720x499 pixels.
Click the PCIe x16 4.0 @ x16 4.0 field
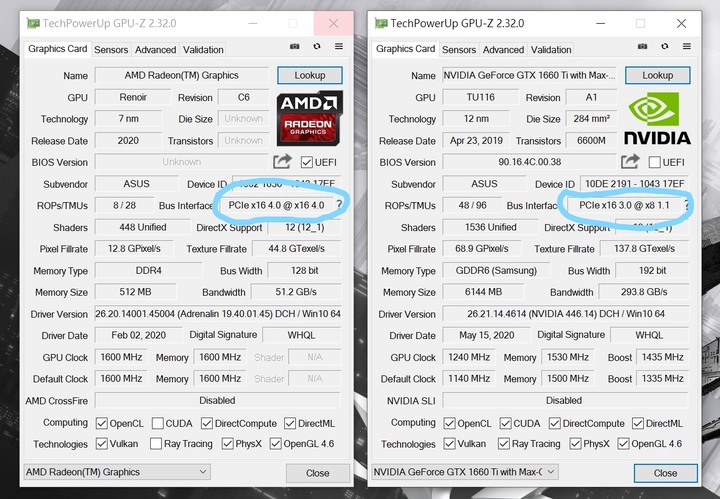click(276, 205)
